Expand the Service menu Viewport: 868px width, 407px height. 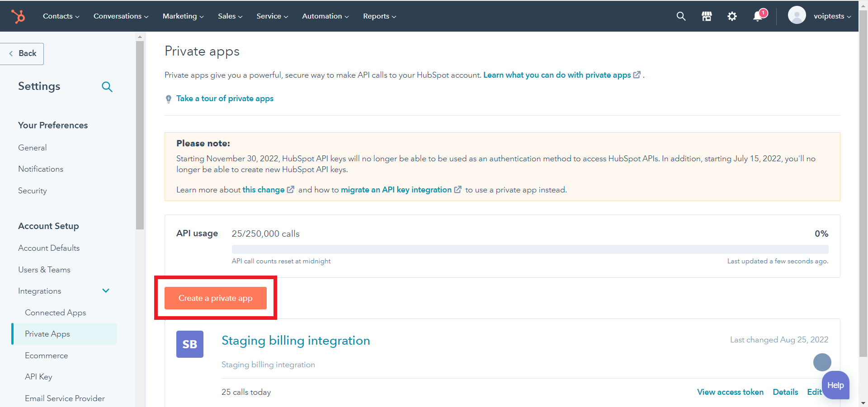coord(272,16)
